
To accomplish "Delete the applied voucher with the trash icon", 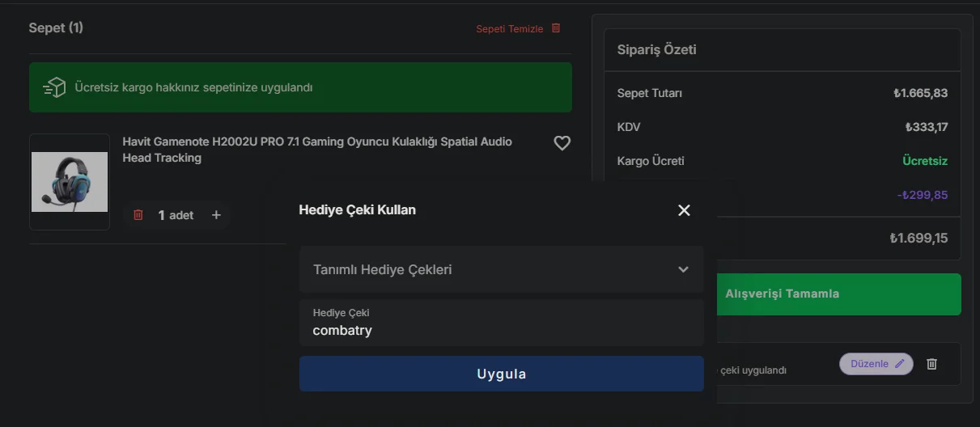I will (931, 364).
